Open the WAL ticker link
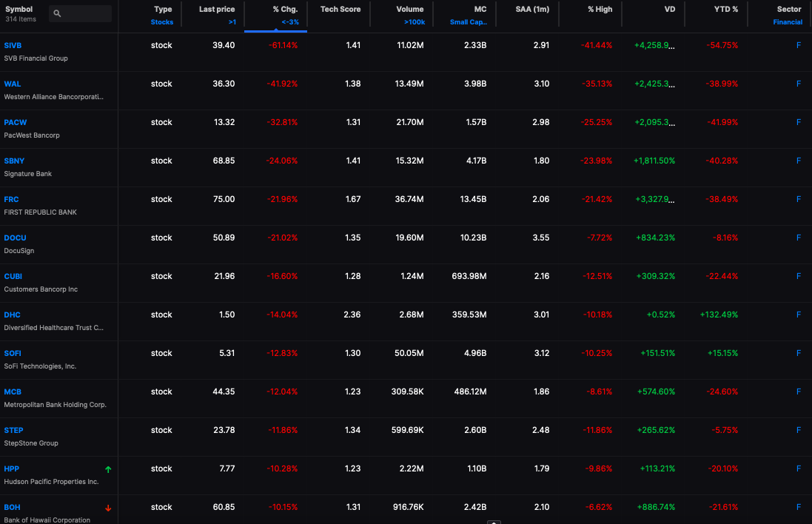The image size is (812, 524). pyautogui.click(x=13, y=84)
